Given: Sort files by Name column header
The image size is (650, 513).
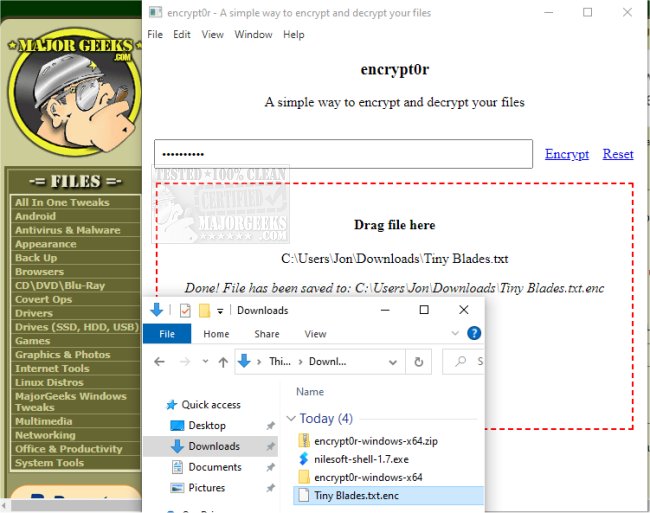Looking at the screenshot, I should [x=310, y=392].
